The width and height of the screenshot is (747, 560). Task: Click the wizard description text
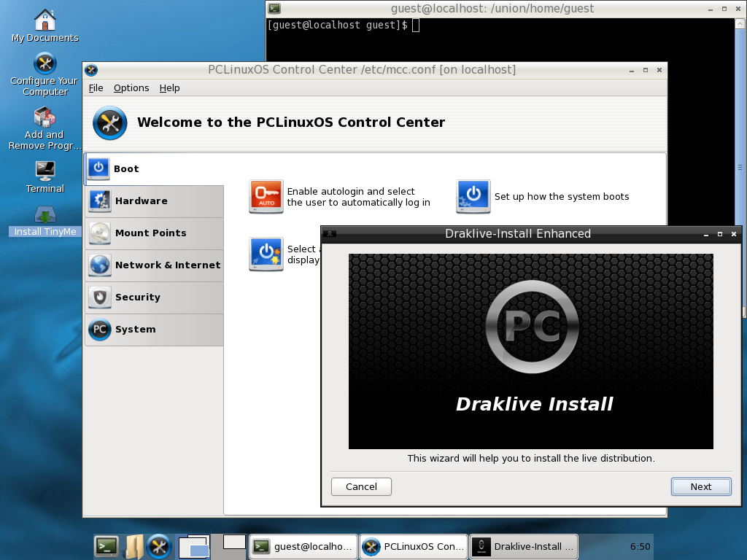pos(531,458)
